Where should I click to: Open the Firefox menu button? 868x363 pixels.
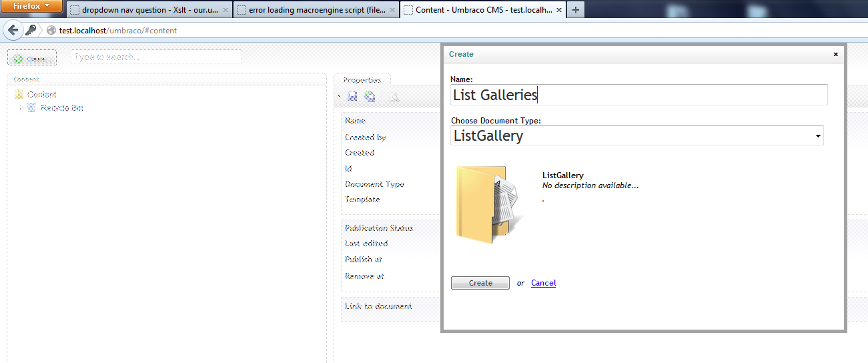pos(32,6)
